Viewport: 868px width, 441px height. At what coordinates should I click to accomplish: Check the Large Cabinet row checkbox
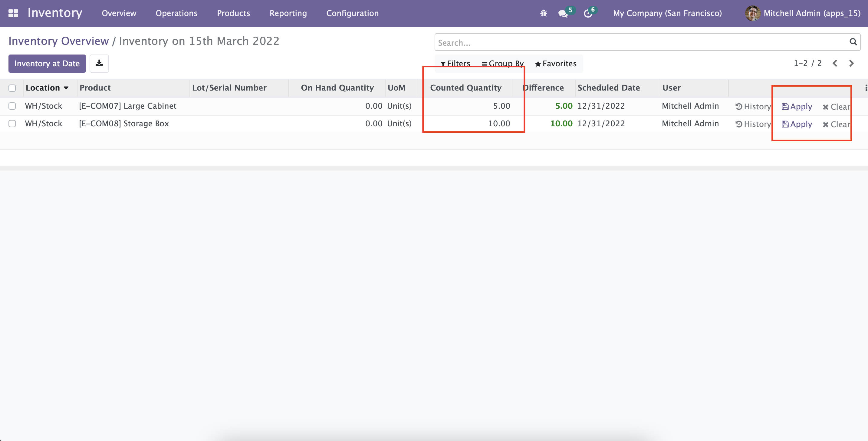coord(12,106)
